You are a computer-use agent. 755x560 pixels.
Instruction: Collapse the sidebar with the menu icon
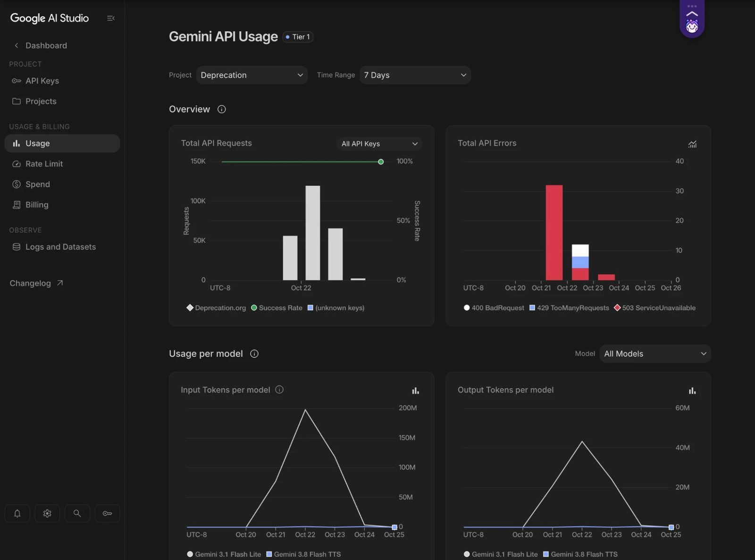[x=111, y=18]
